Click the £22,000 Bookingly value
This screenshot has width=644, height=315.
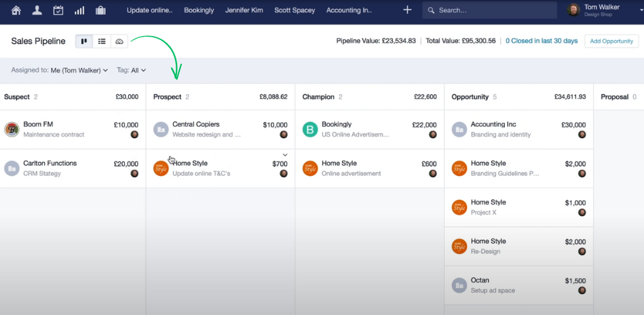click(424, 125)
